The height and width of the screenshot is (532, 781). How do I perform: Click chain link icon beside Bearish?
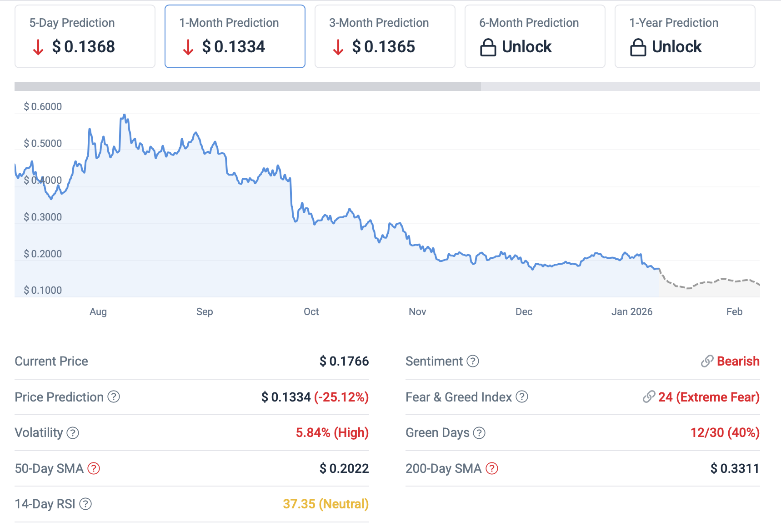click(x=707, y=361)
